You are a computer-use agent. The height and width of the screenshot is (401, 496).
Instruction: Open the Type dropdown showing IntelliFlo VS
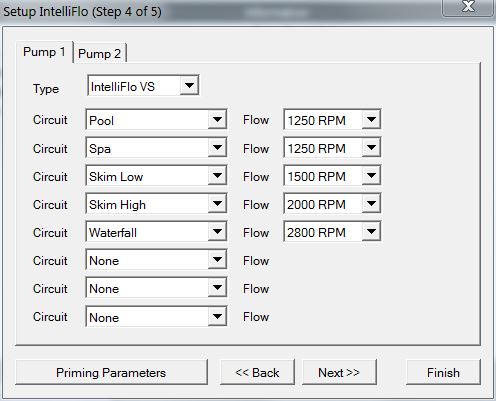143,86
